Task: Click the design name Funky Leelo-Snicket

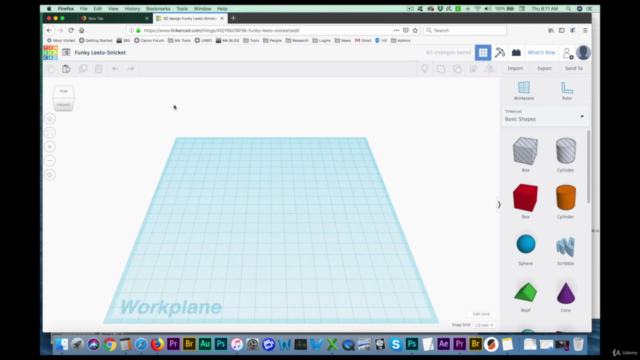Action: click(x=100, y=53)
